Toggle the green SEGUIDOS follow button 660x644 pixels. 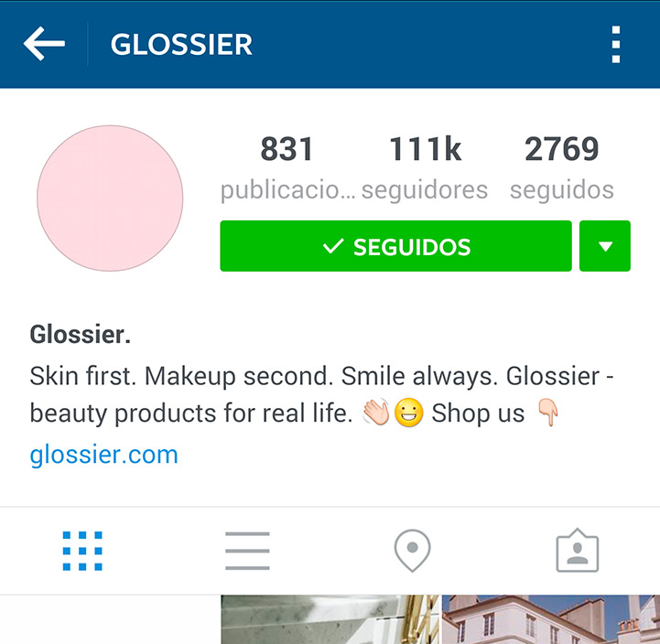395,246
